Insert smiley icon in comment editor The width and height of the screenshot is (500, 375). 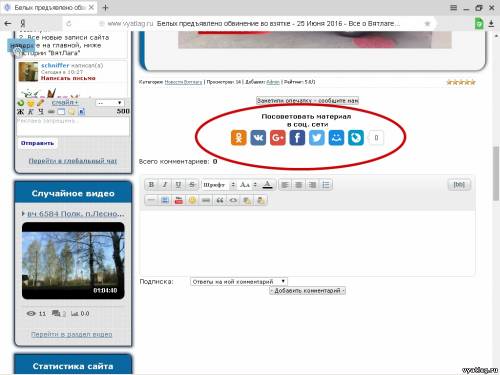(x=192, y=200)
